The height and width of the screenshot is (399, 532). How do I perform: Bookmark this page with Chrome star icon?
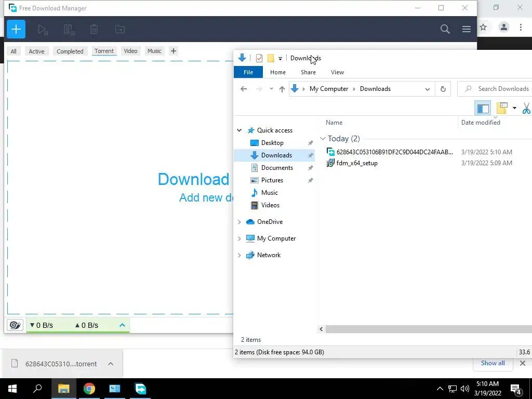tap(484, 27)
